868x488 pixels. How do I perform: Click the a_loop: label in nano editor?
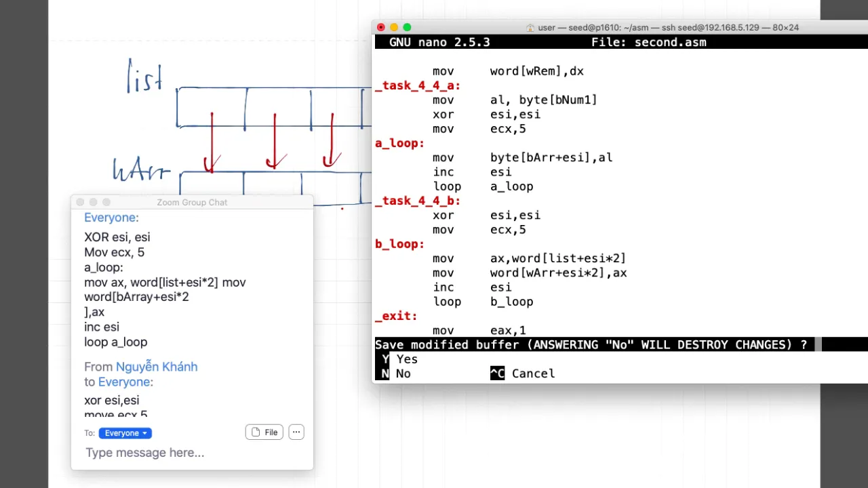tap(399, 143)
